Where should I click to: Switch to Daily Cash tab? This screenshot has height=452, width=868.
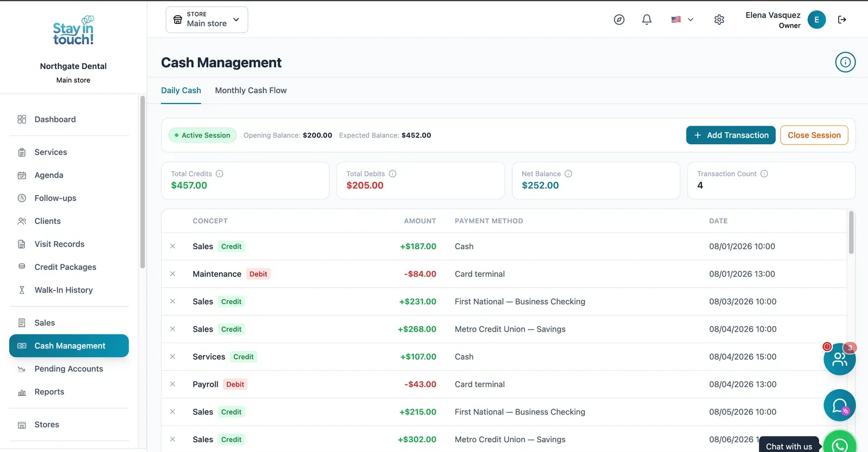click(181, 91)
